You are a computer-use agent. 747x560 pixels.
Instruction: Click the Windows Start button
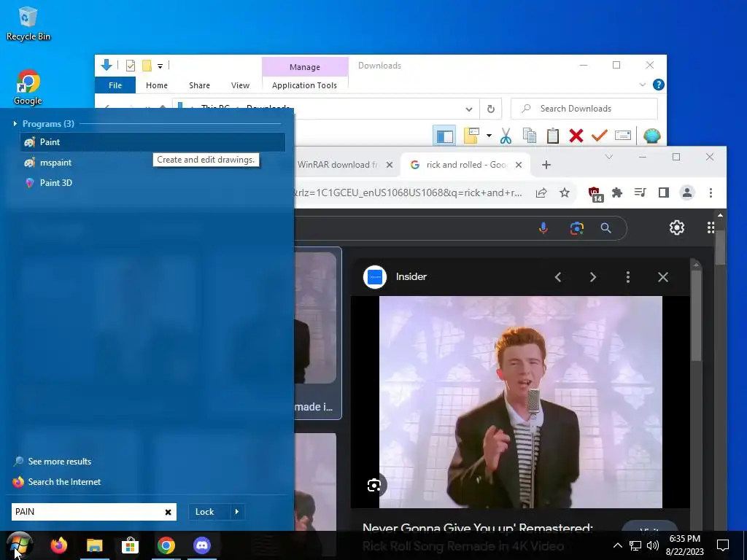(19, 545)
